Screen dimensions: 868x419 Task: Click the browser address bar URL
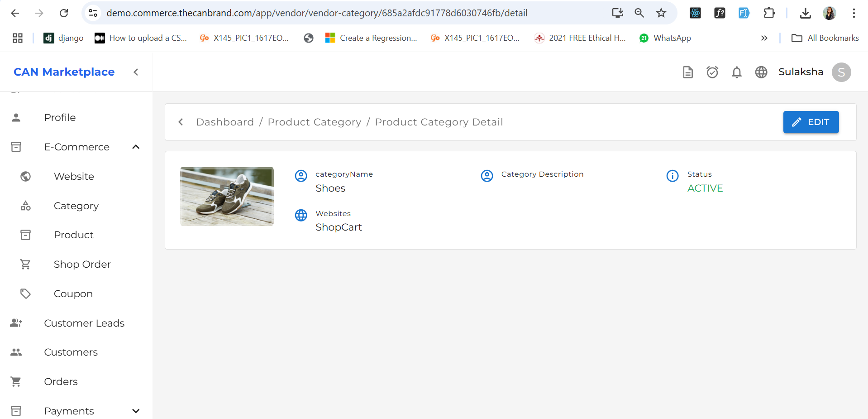(317, 13)
